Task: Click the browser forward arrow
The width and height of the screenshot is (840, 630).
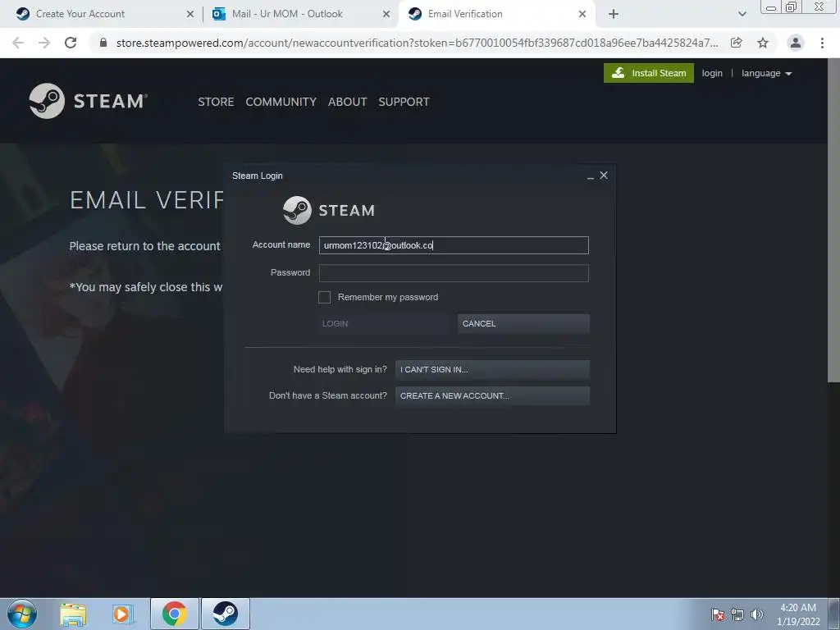Action: tap(44, 43)
